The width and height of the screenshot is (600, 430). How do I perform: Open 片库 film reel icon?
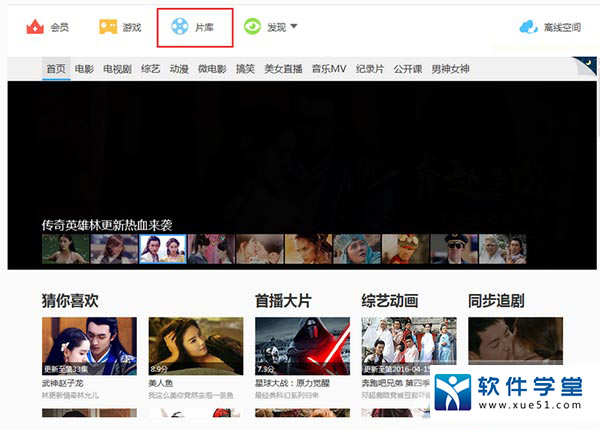pos(179,27)
